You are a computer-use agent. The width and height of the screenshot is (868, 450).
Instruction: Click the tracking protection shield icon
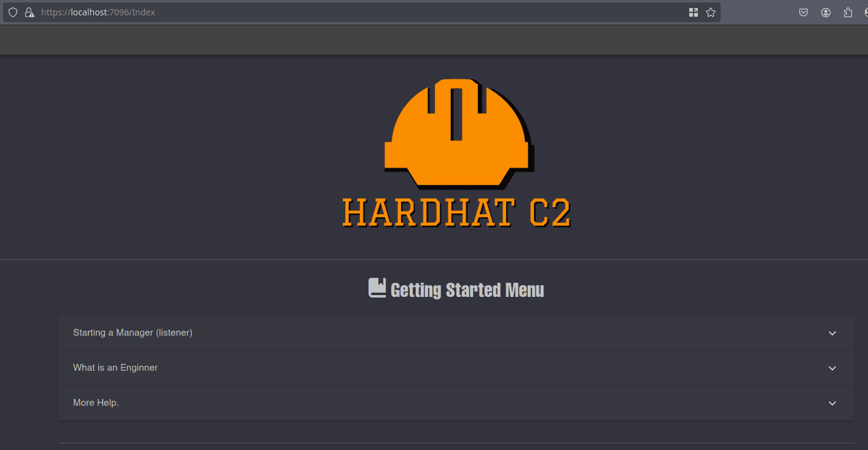[x=12, y=12]
